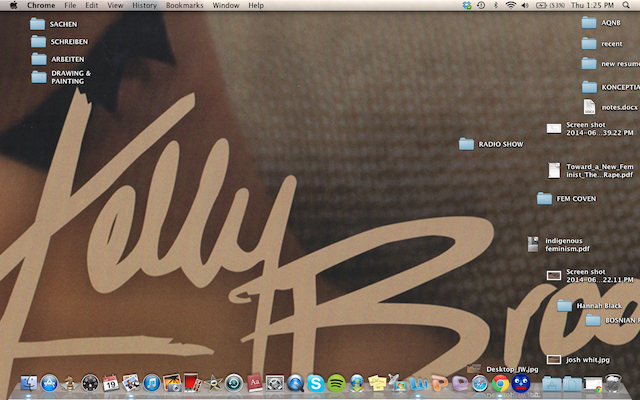Open the Bookmarks menu

184,6
